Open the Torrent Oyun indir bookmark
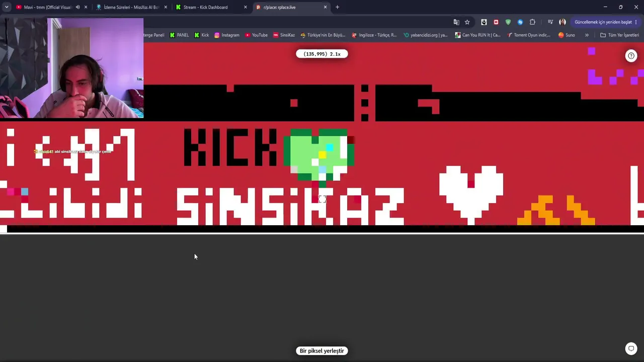 point(529,35)
